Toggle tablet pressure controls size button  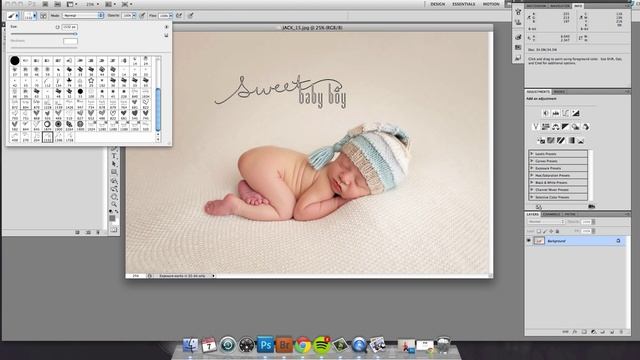click(190, 16)
